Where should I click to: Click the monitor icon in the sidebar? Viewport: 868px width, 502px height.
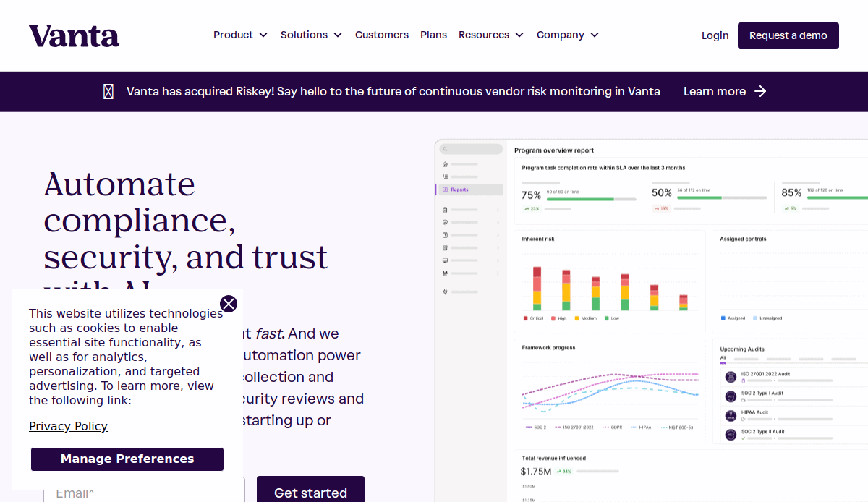click(444, 260)
